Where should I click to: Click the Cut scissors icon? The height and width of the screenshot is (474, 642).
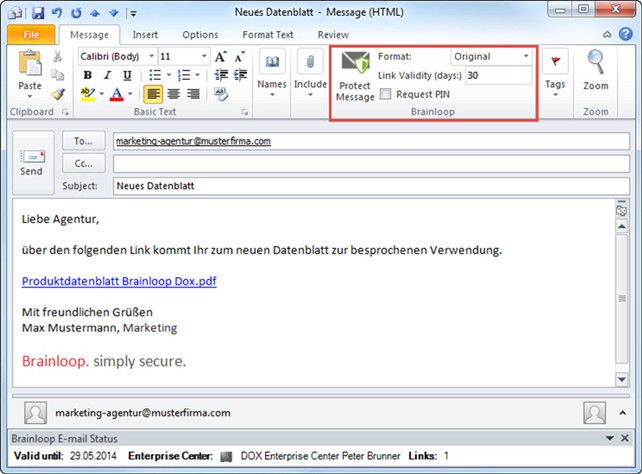58,56
